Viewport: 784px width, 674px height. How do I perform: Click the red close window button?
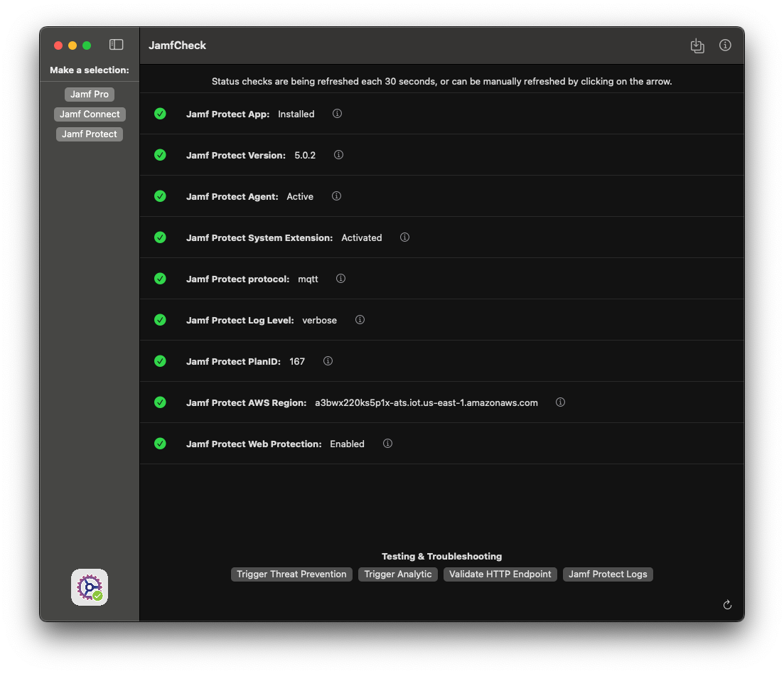(x=58, y=46)
